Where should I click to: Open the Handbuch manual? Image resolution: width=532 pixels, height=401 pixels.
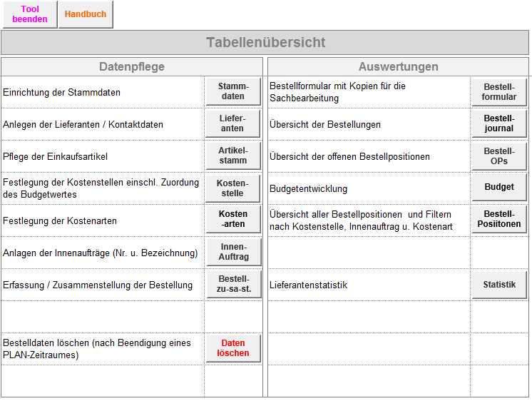[x=86, y=14]
